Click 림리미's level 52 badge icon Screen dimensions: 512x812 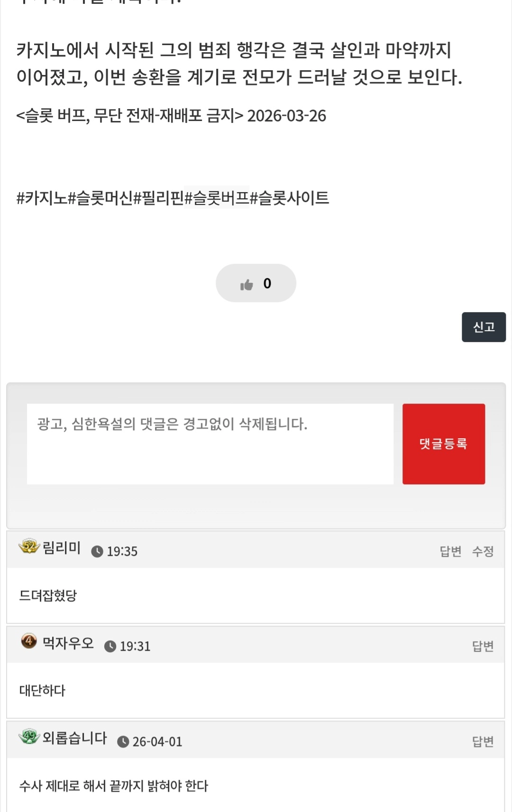(x=29, y=547)
